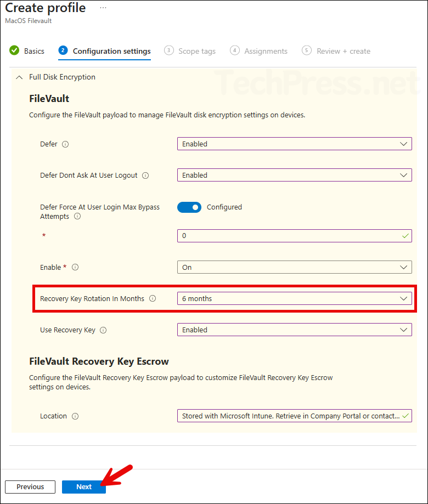Click the Previous button
Screen dimensions: 428x504
30,487
